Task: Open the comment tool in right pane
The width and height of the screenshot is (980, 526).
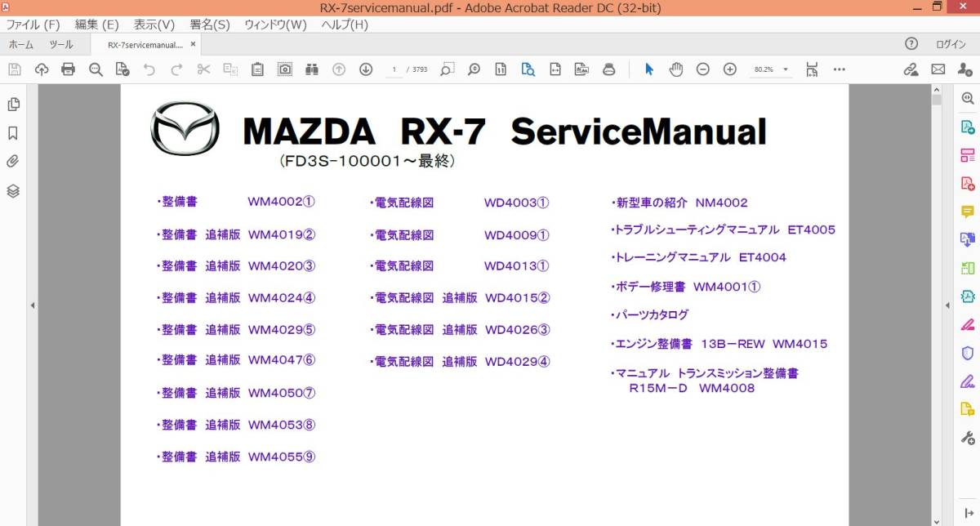Action: pyautogui.click(x=968, y=212)
